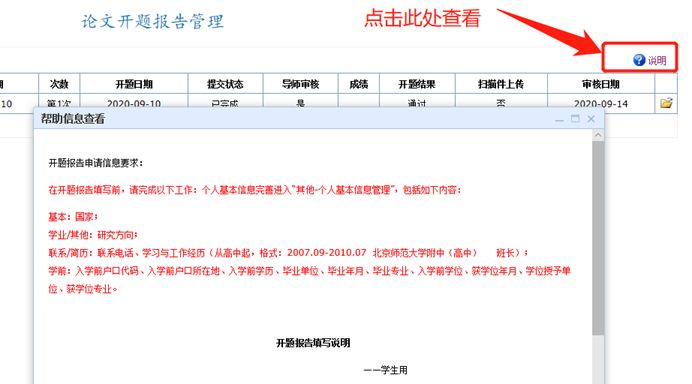The image size is (692, 384).
Task: Click the red 学业/其他：研究方向 line
Action: (93, 235)
